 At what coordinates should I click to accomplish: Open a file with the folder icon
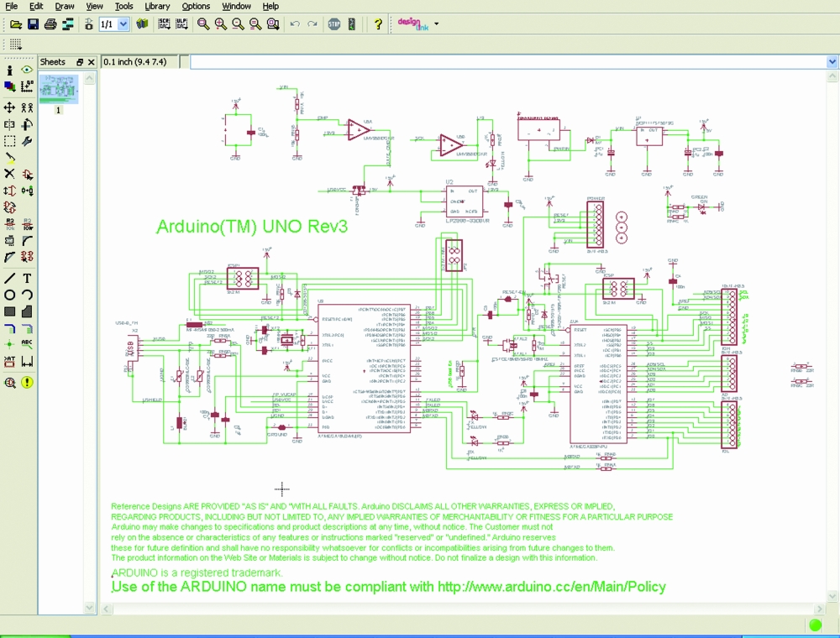click(x=15, y=24)
